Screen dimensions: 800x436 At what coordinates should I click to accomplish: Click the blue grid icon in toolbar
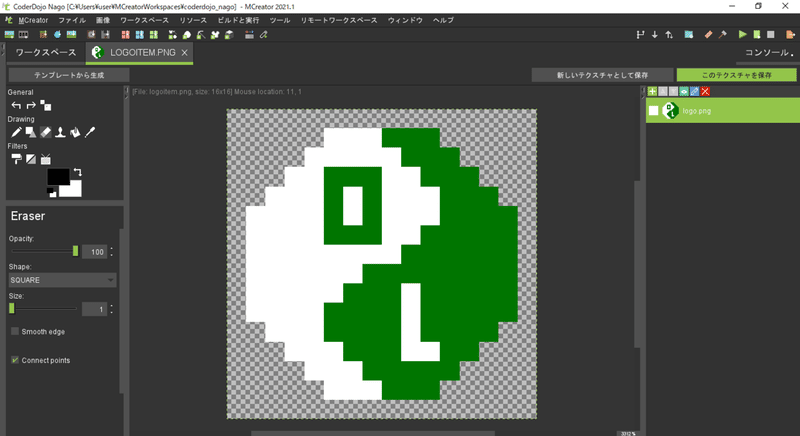(x=139, y=35)
